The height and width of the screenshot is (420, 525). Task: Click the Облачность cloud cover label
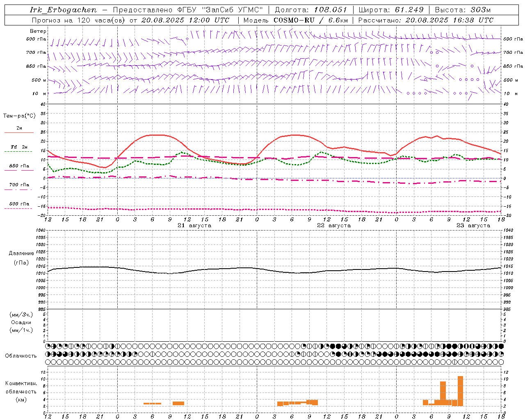click(21, 356)
